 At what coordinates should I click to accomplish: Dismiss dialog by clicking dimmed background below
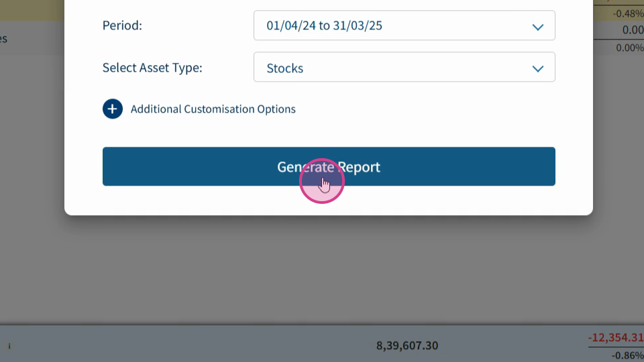tap(321, 271)
